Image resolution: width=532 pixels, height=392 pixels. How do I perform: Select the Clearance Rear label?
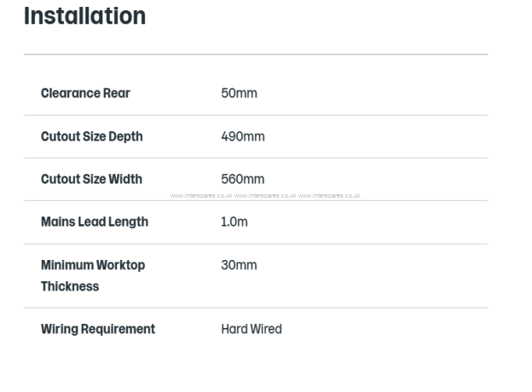point(85,93)
